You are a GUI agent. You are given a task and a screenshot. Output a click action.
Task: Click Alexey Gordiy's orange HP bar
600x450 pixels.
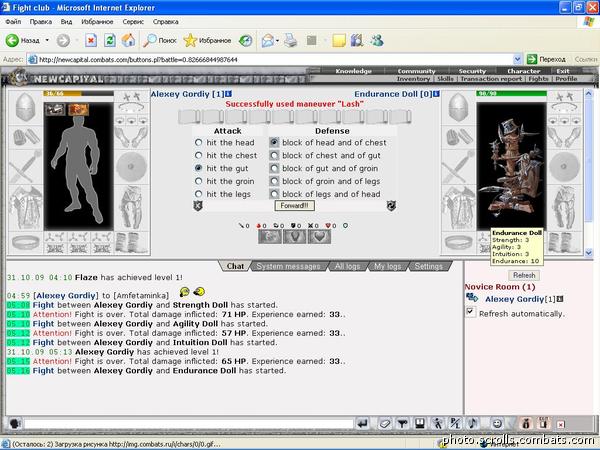78,93
